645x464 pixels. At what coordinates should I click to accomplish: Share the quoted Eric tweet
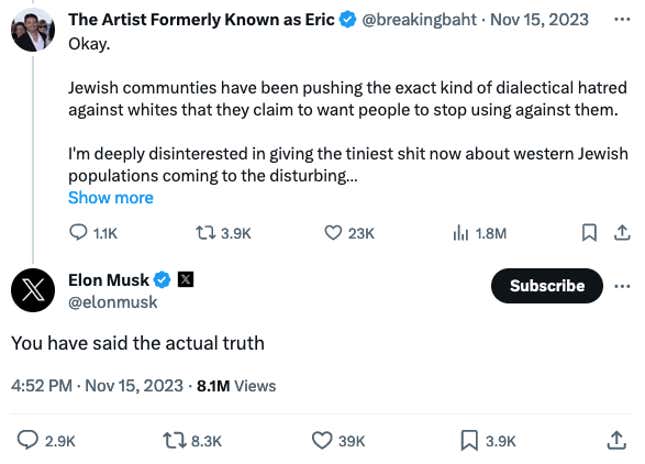pos(620,233)
